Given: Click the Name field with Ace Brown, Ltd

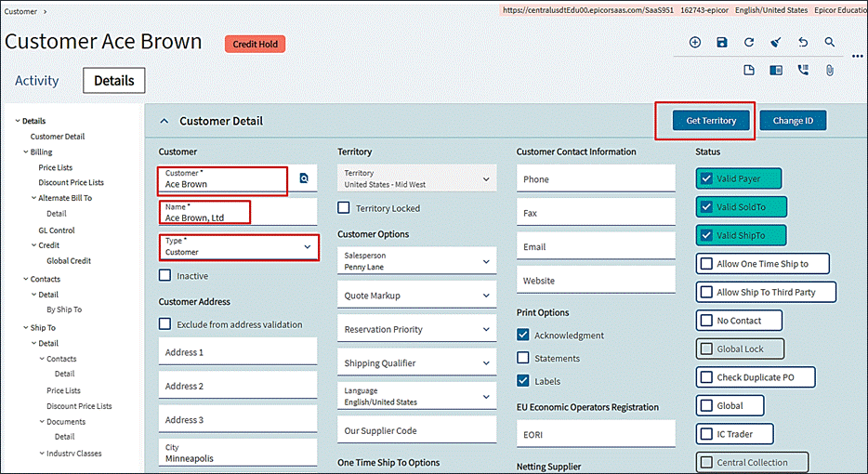Looking at the screenshot, I should pos(238,212).
